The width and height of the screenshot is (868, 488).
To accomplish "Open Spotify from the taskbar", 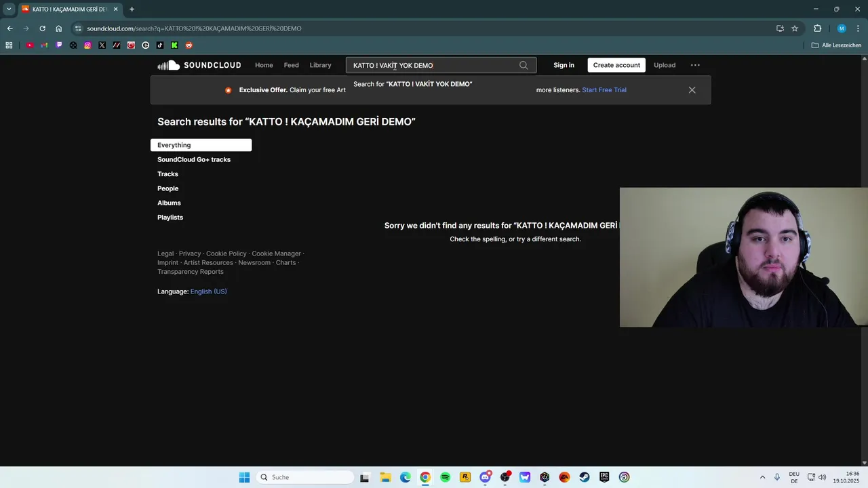I will coord(446,477).
